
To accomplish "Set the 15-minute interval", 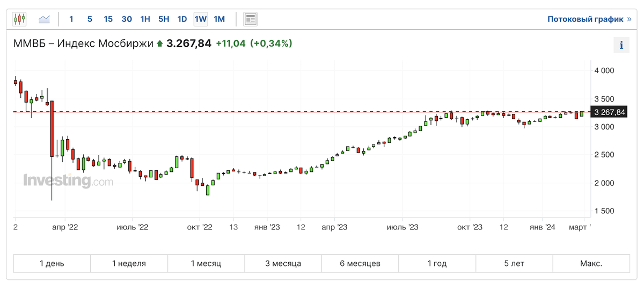I will click(x=108, y=19).
